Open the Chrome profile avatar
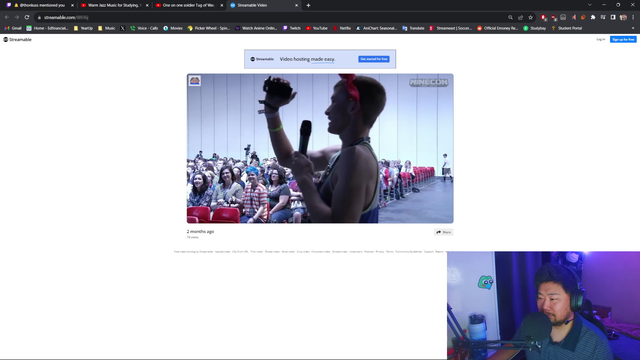This screenshot has height=360, width=640. coord(623,17)
